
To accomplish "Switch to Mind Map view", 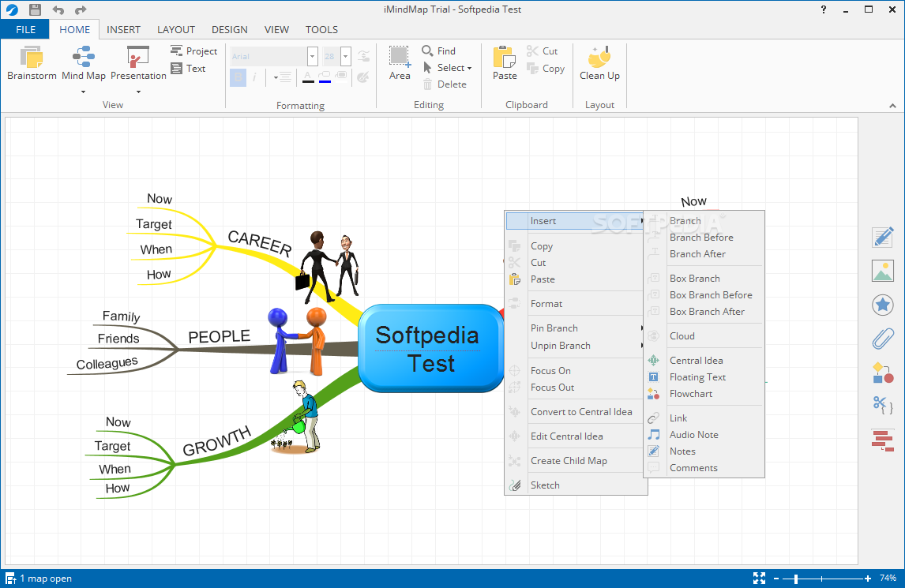I will pyautogui.click(x=83, y=63).
